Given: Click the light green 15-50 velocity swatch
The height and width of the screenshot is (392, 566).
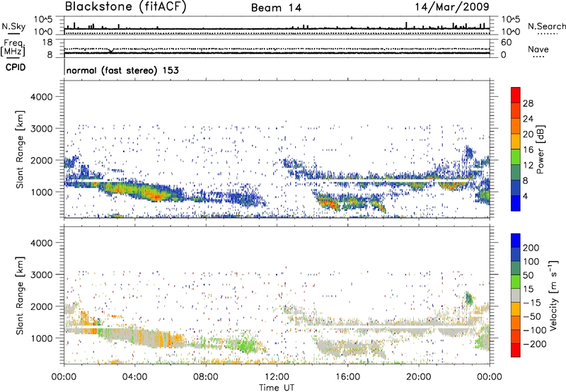Looking at the screenshot, I should click(516, 282).
